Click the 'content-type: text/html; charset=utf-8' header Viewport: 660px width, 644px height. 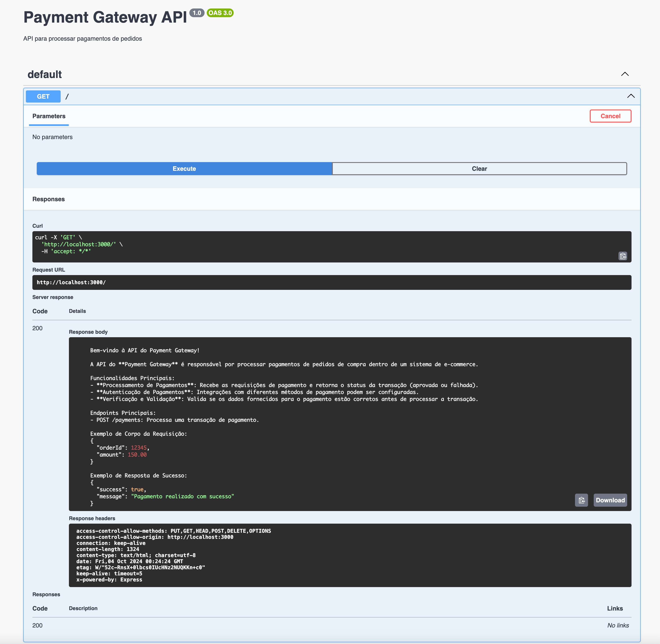coord(136,555)
